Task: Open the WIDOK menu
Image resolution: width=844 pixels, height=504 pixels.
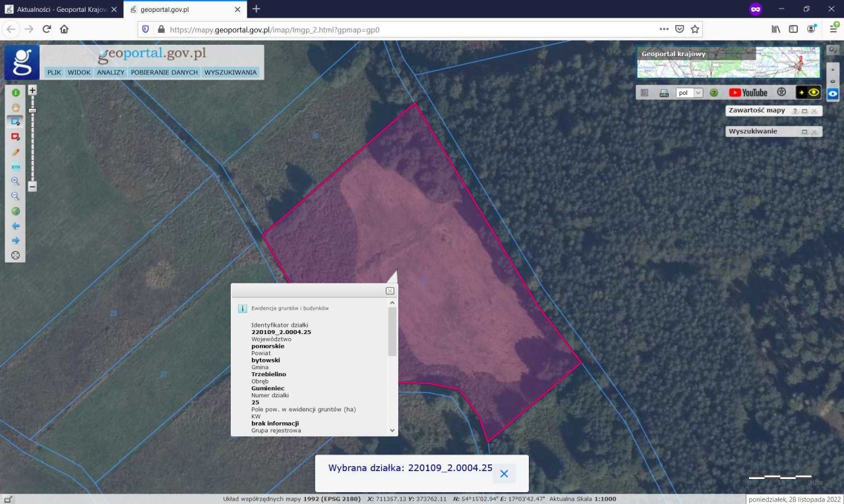Action: pyautogui.click(x=79, y=72)
